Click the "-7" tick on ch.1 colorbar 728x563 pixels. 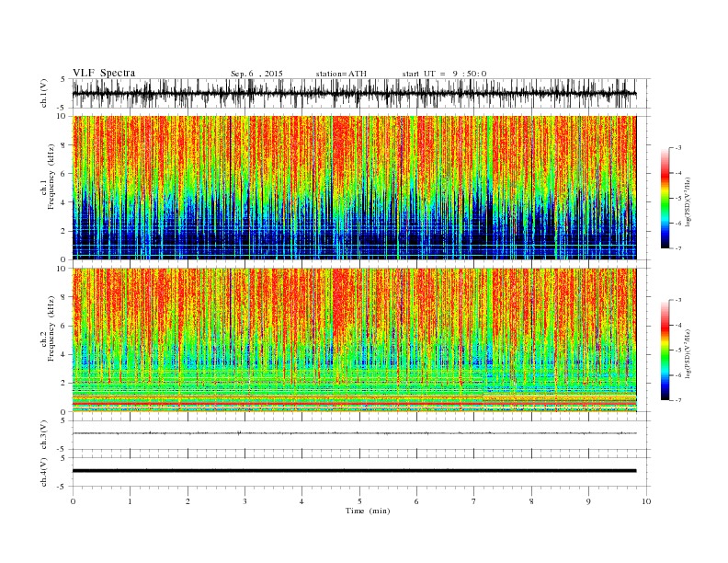(x=678, y=248)
